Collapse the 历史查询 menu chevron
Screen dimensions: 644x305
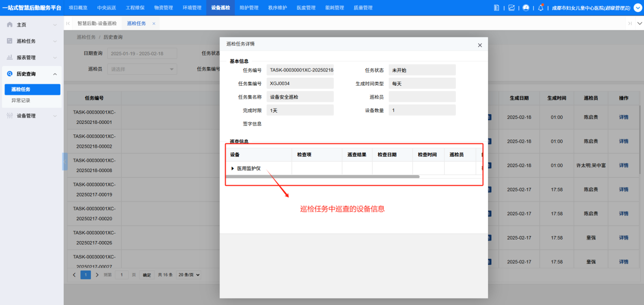(x=55, y=74)
